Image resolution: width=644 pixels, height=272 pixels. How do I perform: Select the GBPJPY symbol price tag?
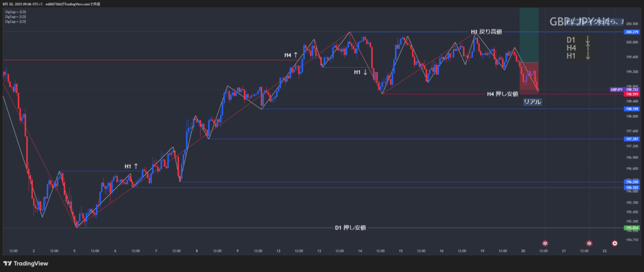[616, 89]
